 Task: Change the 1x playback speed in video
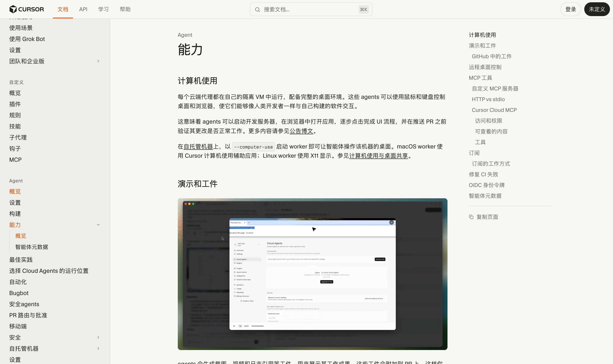[240, 326]
